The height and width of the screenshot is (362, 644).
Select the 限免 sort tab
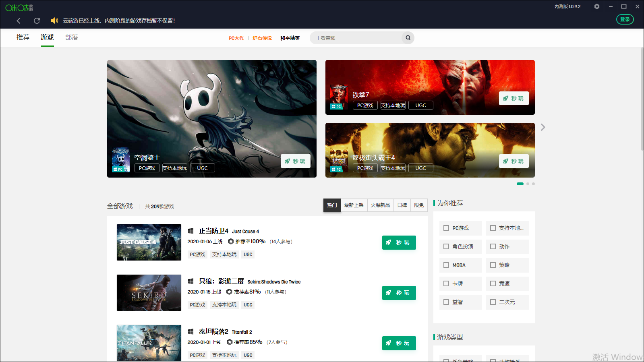pos(419,205)
